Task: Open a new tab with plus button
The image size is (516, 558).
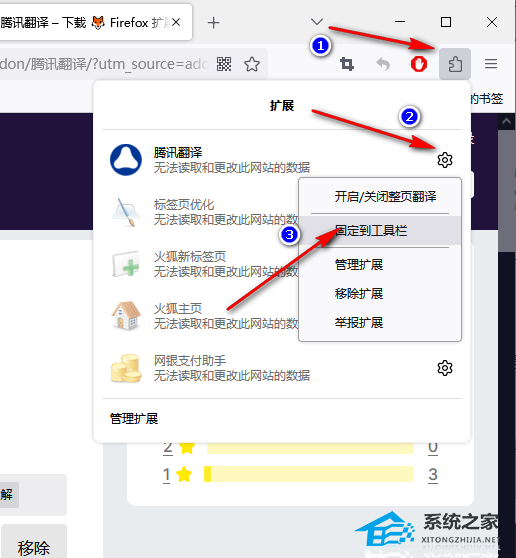Action: [214, 23]
